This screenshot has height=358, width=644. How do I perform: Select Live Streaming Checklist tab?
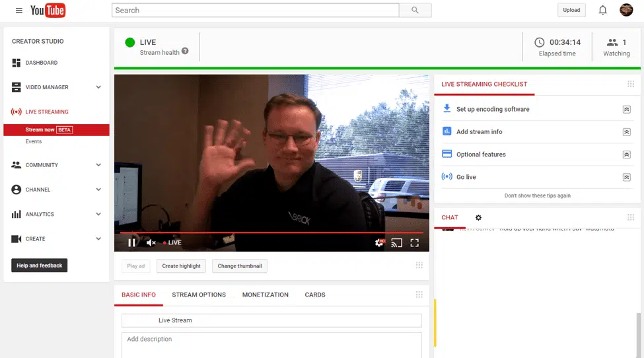(484, 84)
